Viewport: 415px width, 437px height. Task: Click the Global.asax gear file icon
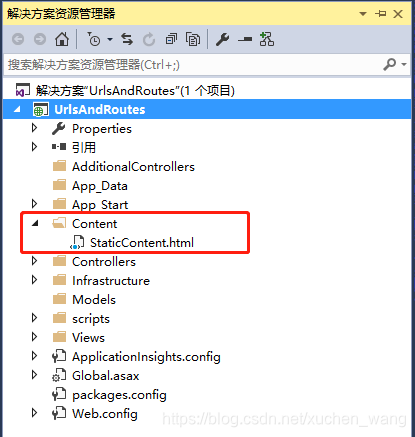59,375
